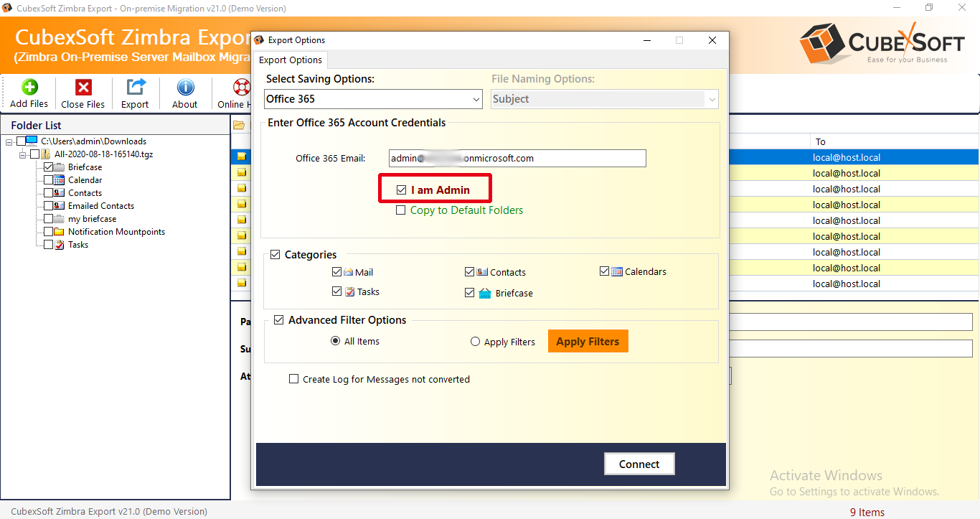Click the open folder icon above message list
980x519 pixels.
[x=239, y=125]
